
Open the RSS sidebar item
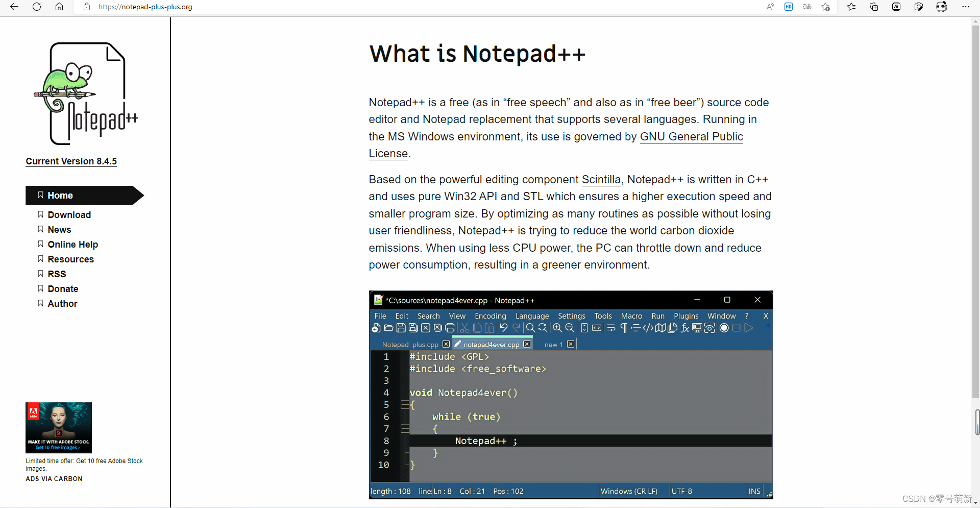(x=57, y=274)
